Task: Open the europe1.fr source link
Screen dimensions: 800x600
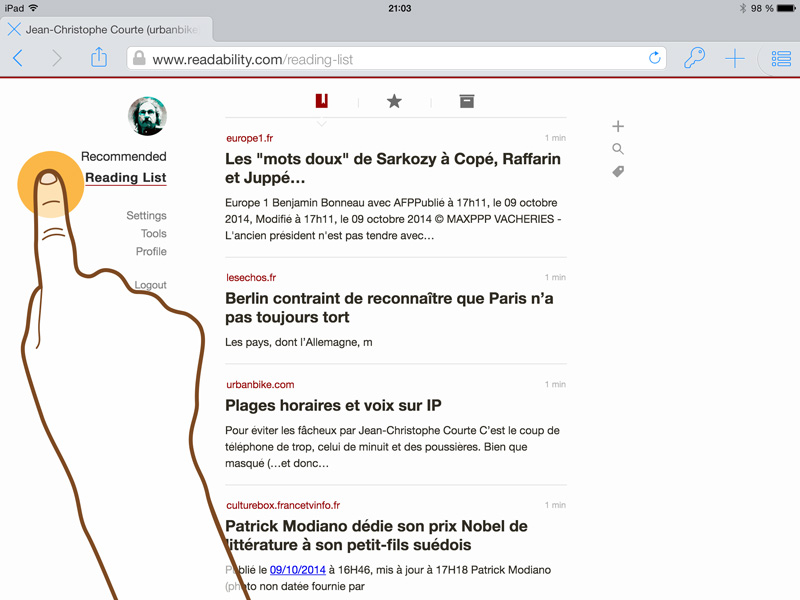Action: tap(249, 138)
